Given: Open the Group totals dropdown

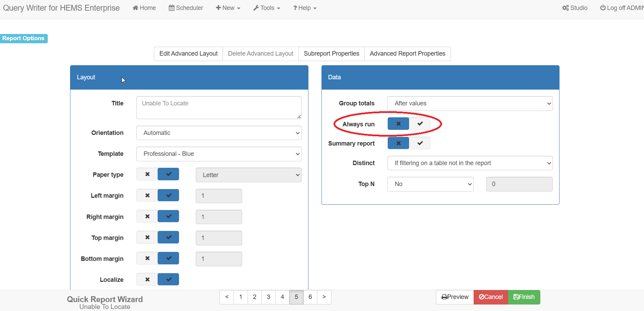Looking at the screenshot, I should [x=470, y=103].
